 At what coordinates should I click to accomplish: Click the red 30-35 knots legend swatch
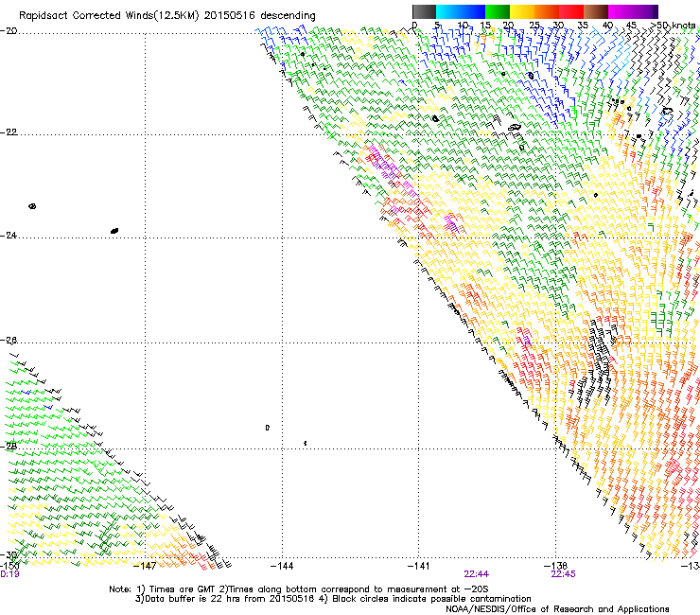[571, 11]
